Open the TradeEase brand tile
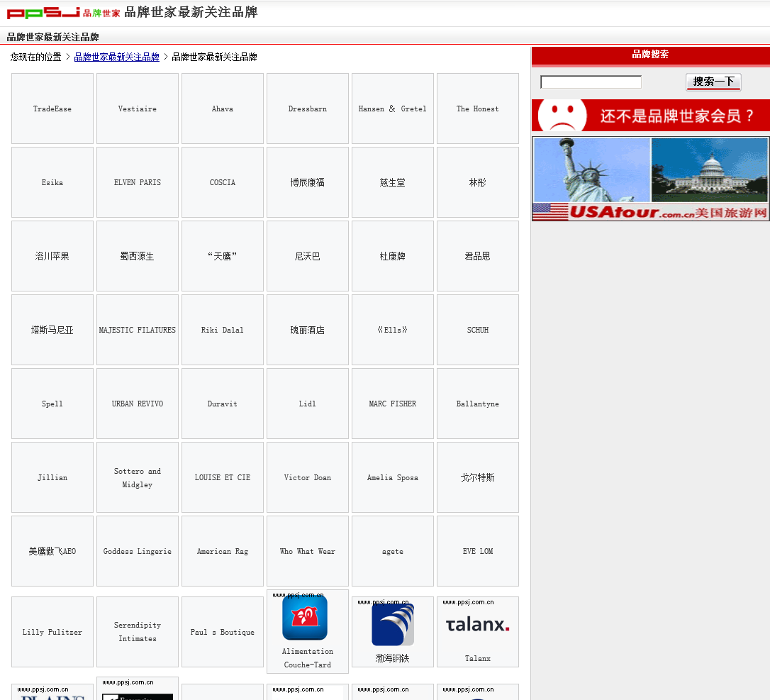Viewport: 770px width, 700px height. (52, 109)
